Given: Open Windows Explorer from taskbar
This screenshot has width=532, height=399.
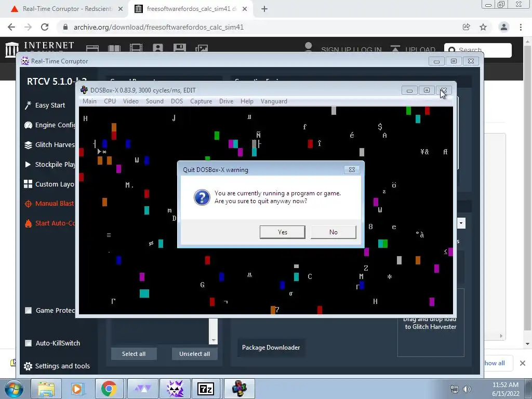Looking at the screenshot, I should pyautogui.click(x=46, y=389).
